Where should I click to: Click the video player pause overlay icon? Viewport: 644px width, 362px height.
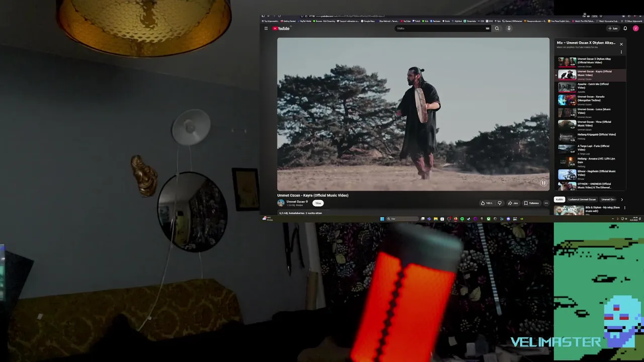click(x=543, y=183)
